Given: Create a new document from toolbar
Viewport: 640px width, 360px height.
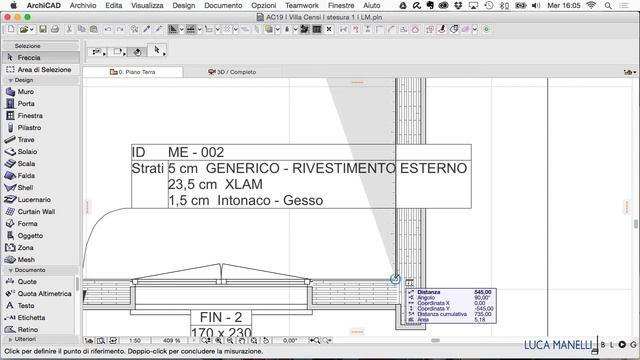Looking at the screenshot, I should point(11,29).
